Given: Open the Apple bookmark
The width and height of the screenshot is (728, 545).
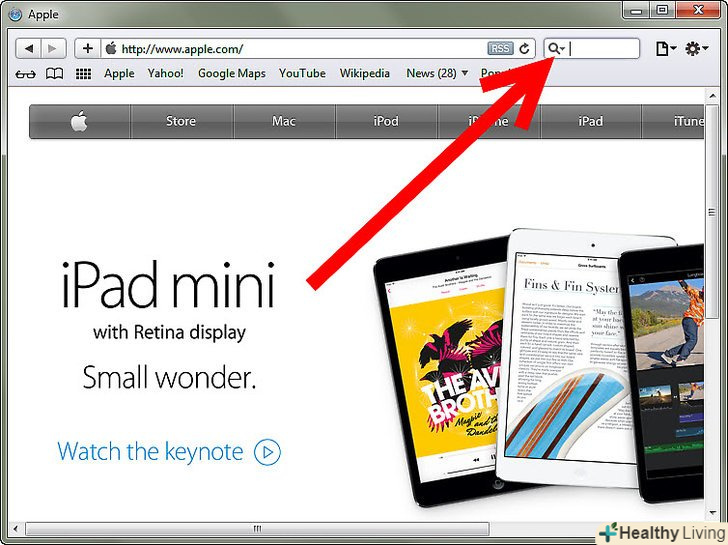Looking at the screenshot, I should pyautogui.click(x=119, y=73).
